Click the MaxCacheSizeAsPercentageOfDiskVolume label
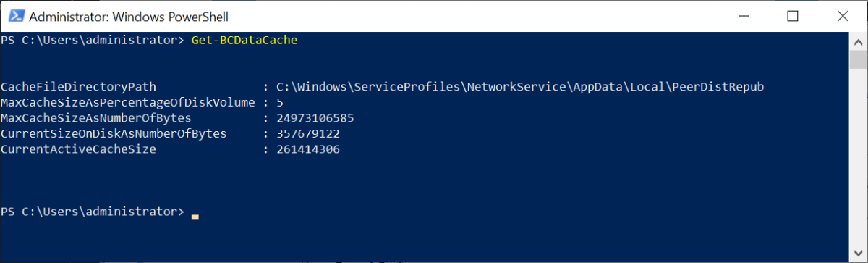 point(127,102)
